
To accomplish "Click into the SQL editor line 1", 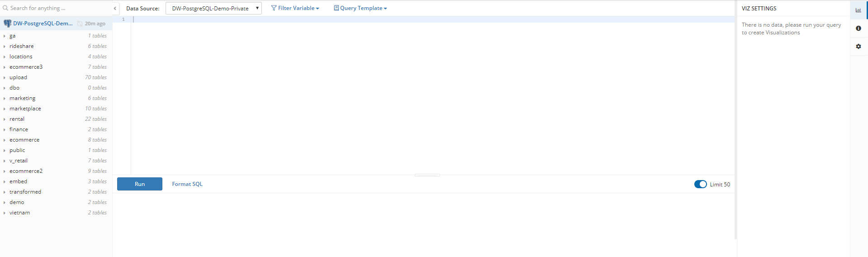I will [407, 19].
